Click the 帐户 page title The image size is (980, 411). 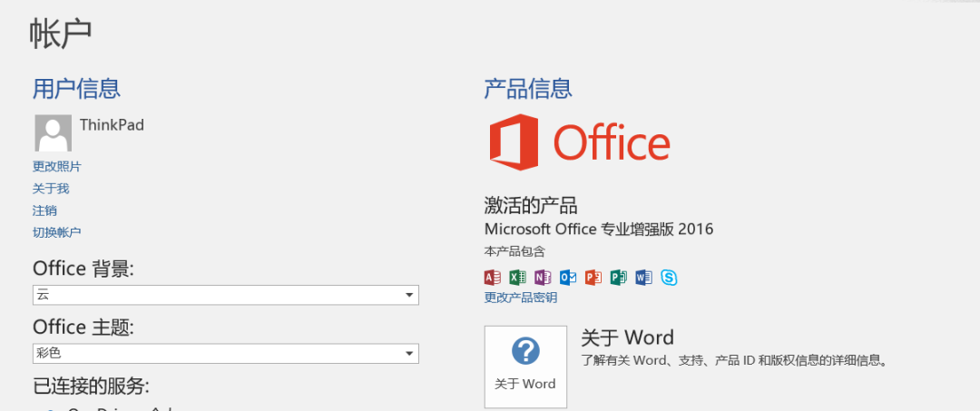pyautogui.click(x=61, y=34)
